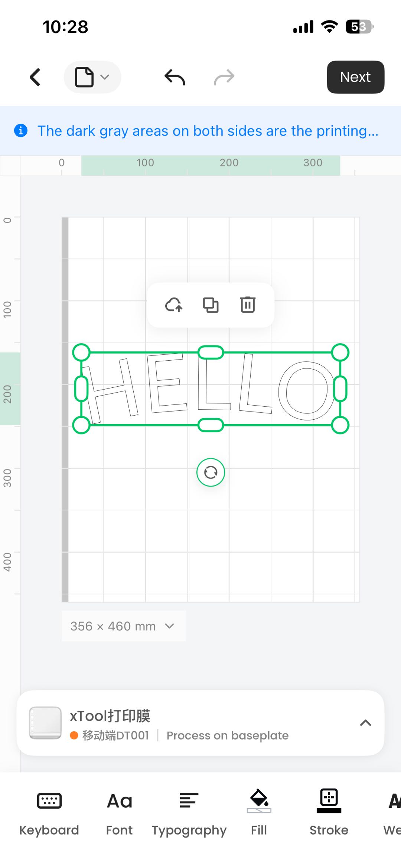The width and height of the screenshot is (401, 868).
Task: Tap the blue info icon
Action: tap(21, 130)
